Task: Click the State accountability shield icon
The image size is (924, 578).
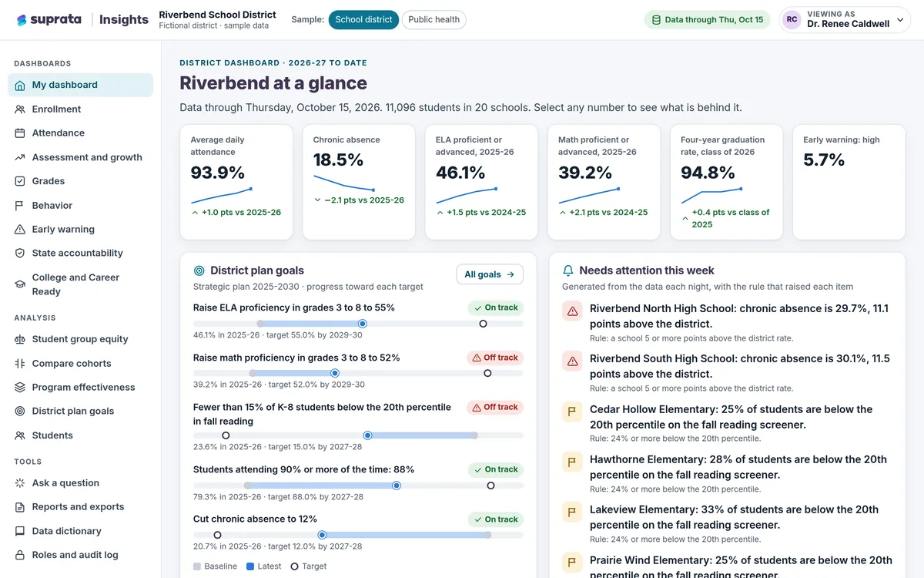Action: coord(20,254)
